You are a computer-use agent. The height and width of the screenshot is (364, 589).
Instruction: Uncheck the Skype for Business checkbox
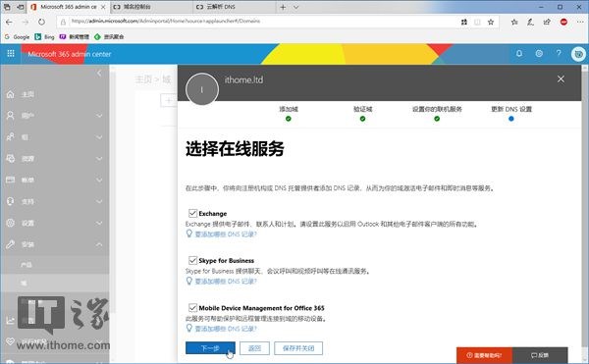click(192, 260)
